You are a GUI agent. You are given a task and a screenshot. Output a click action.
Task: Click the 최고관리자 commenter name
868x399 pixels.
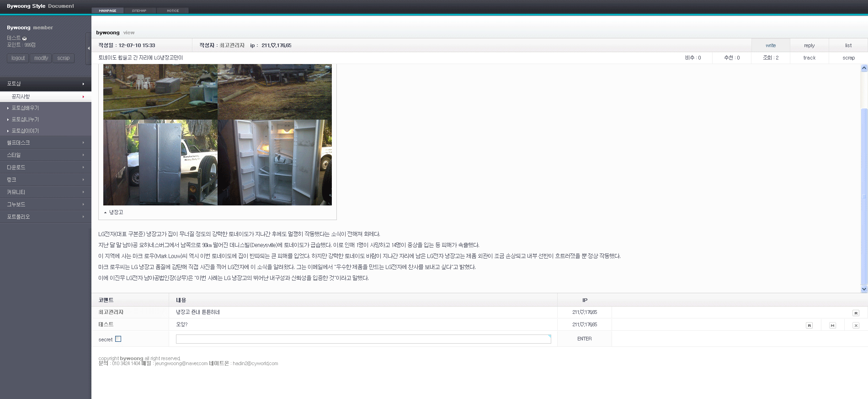111,312
